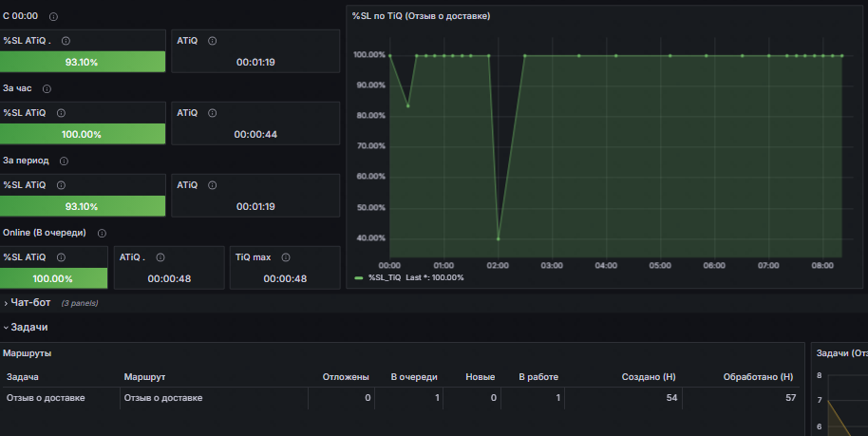Open the Маршруты panel title menu
The width and height of the screenshot is (868, 436).
(x=28, y=353)
